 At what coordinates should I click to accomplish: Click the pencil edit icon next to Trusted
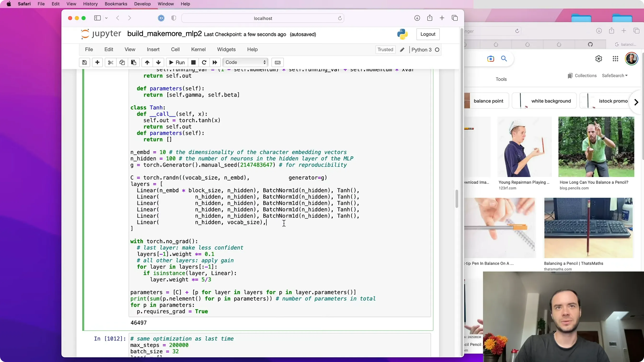click(402, 50)
